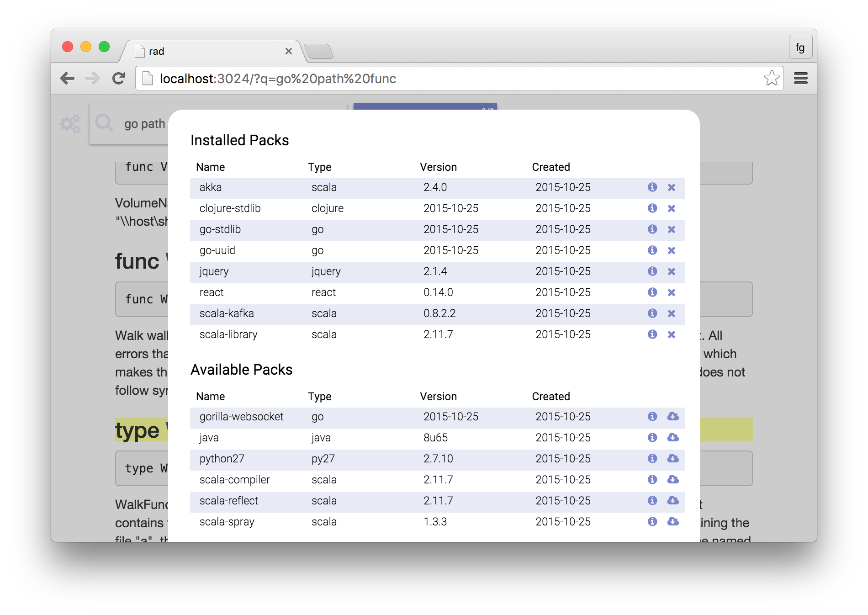Show info for scala-library pack

[652, 334]
